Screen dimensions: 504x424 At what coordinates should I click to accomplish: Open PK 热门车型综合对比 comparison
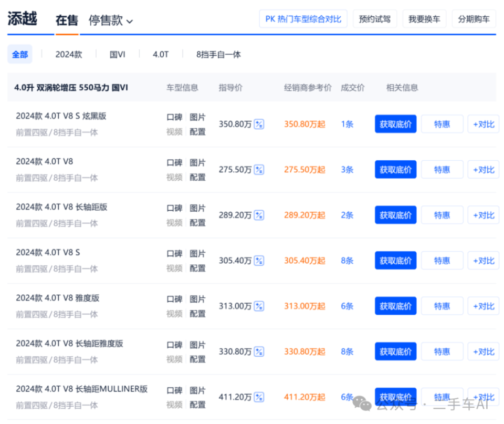(303, 19)
